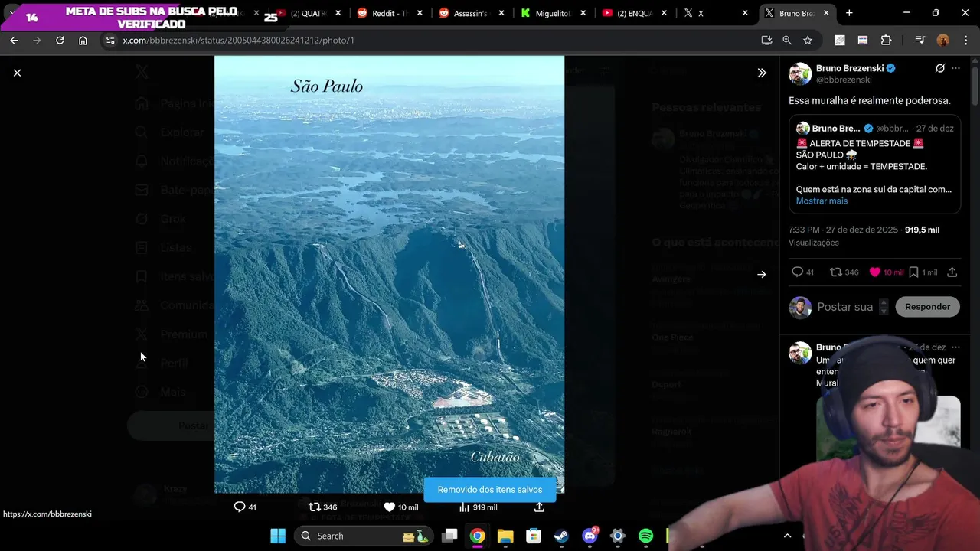Viewport: 980px width, 551px height.
Task: Click the share icon in the right panel
Action: click(x=952, y=272)
